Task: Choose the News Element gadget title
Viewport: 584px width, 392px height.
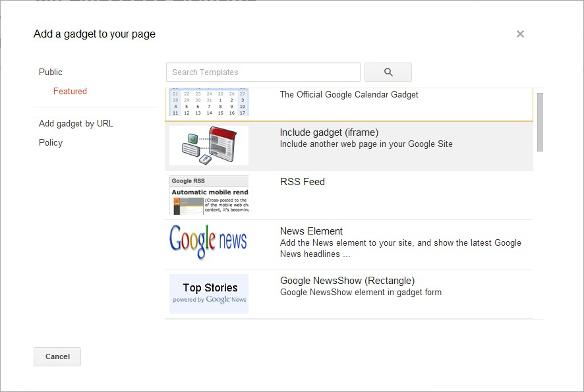Action: 311,231
